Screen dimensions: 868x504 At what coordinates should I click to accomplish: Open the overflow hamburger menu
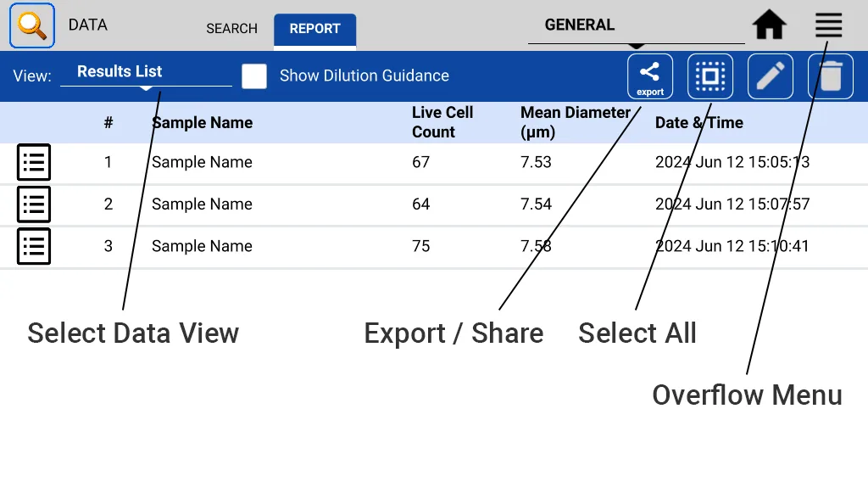click(828, 25)
